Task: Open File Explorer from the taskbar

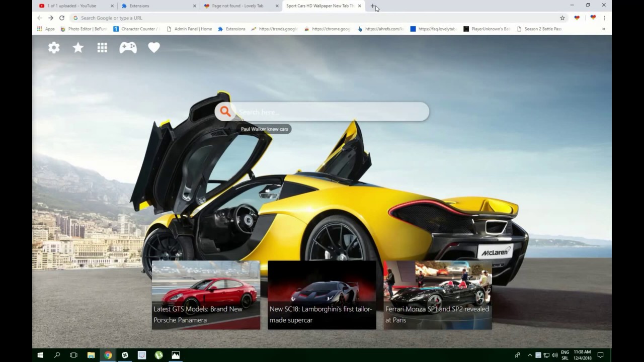Action: click(91, 355)
